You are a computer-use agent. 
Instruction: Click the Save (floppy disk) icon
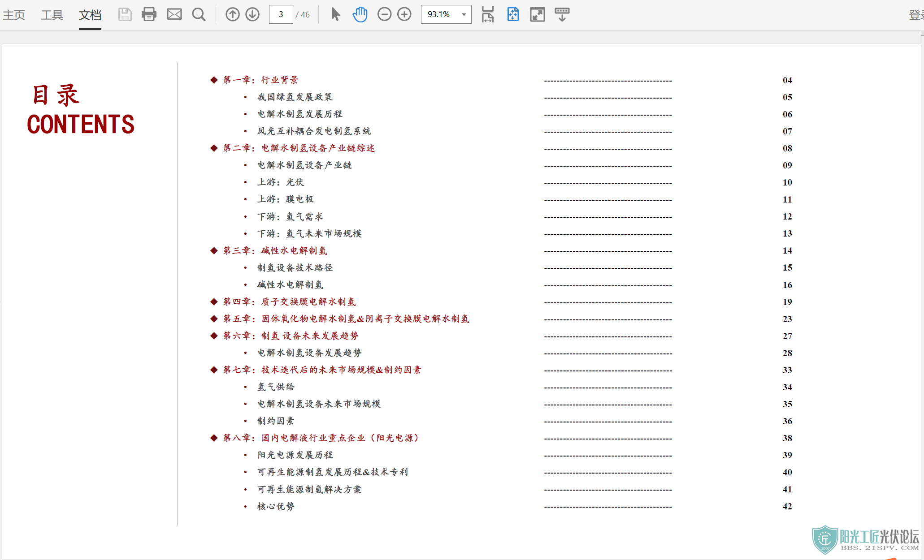click(125, 15)
